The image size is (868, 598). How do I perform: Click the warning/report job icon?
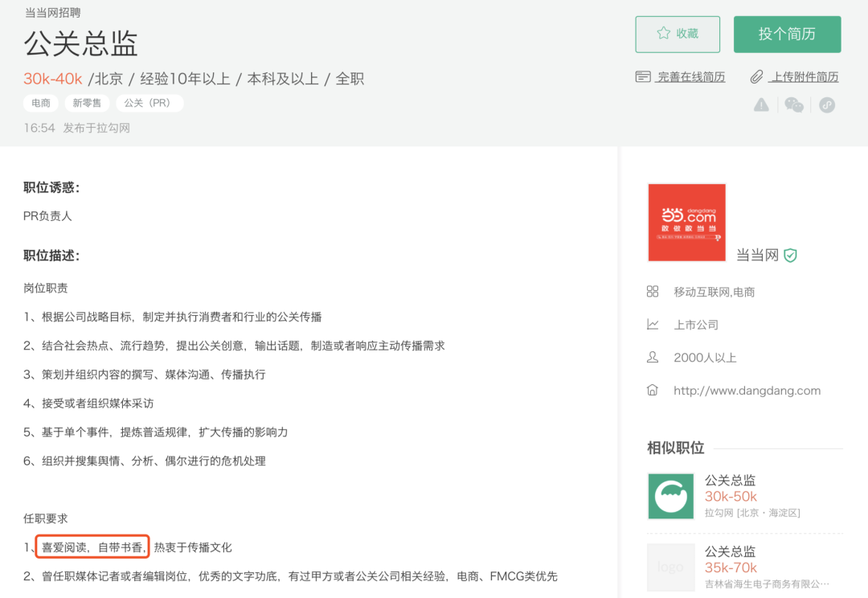coord(760,104)
